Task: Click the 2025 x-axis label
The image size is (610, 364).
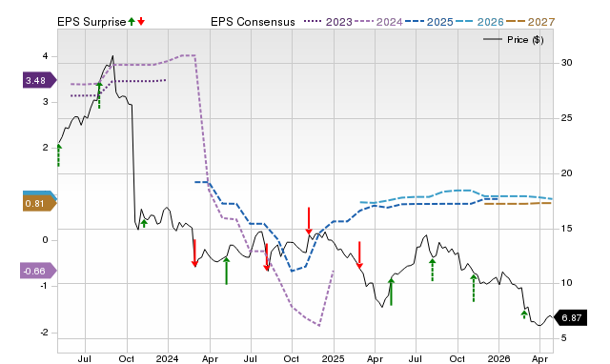Action: pos(333,358)
